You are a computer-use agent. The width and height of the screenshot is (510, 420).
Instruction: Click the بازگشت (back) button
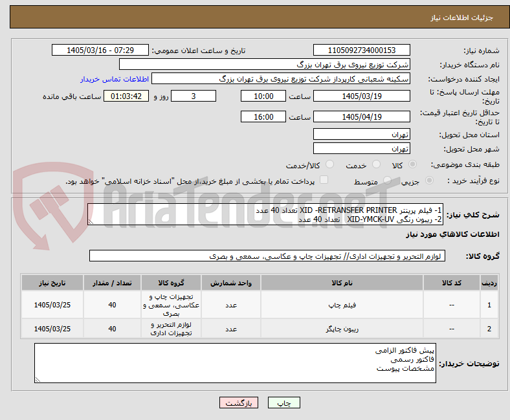tap(239, 403)
